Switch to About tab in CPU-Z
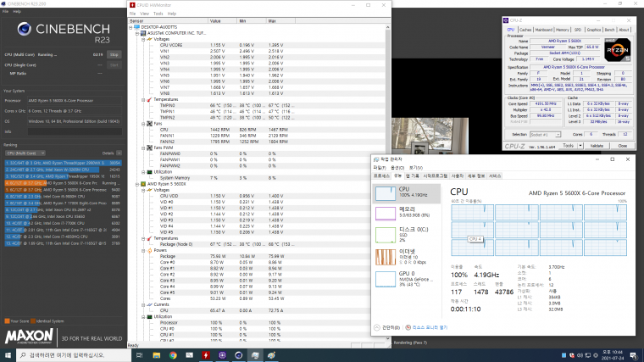This screenshot has height=362, width=644. [x=624, y=30]
